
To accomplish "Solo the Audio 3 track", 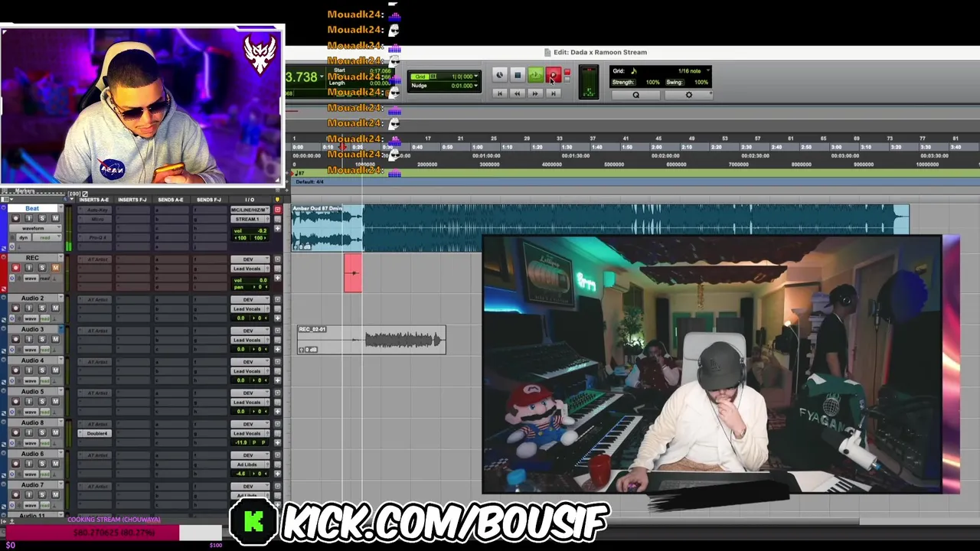I will (x=42, y=339).
